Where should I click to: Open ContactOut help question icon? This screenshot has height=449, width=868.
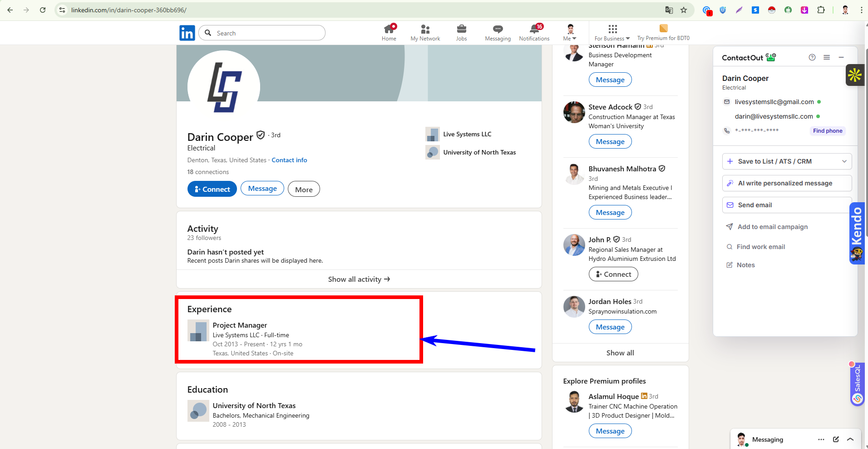tap(812, 57)
